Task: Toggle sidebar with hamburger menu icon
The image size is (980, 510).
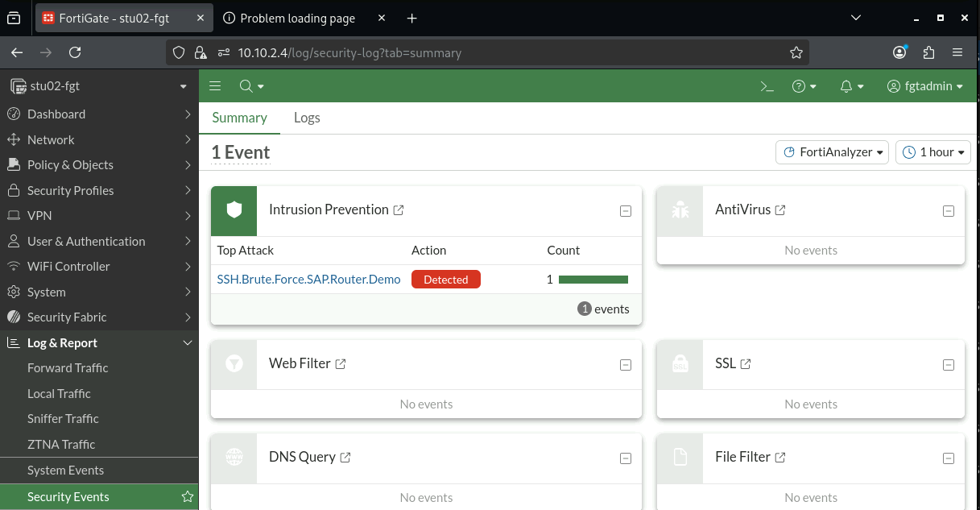Action: tap(215, 86)
